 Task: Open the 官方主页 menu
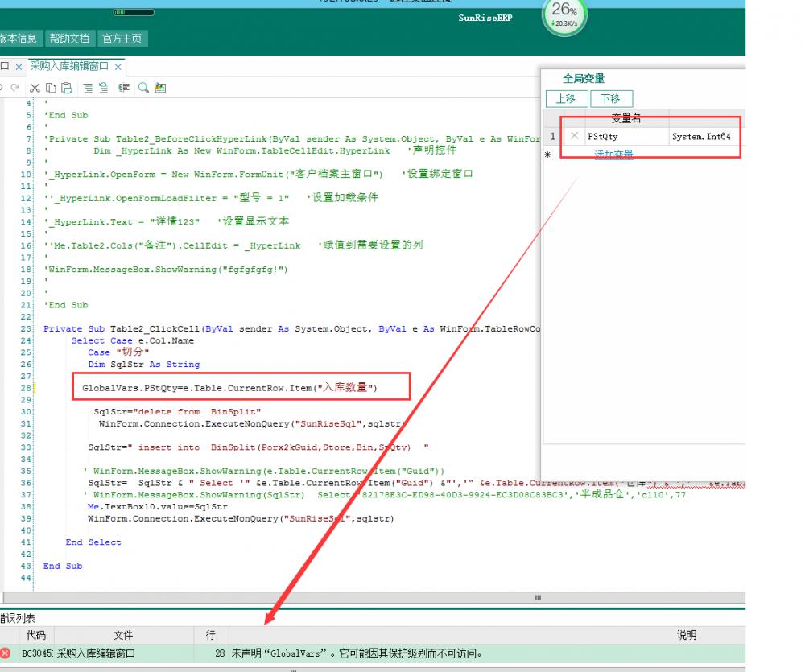coord(122,39)
